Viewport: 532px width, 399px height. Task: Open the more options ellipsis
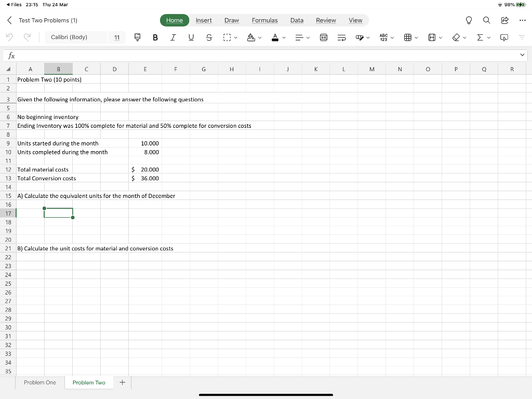(523, 20)
